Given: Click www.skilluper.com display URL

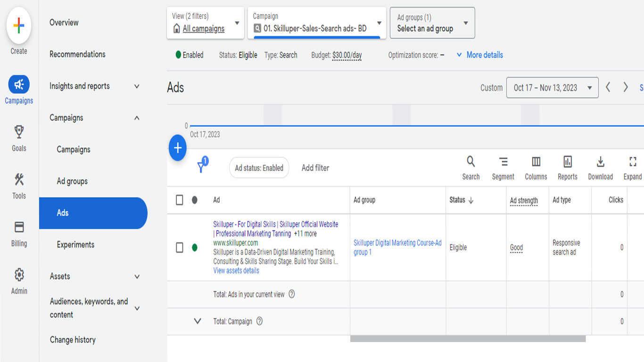Looking at the screenshot, I should coord(236,243).
